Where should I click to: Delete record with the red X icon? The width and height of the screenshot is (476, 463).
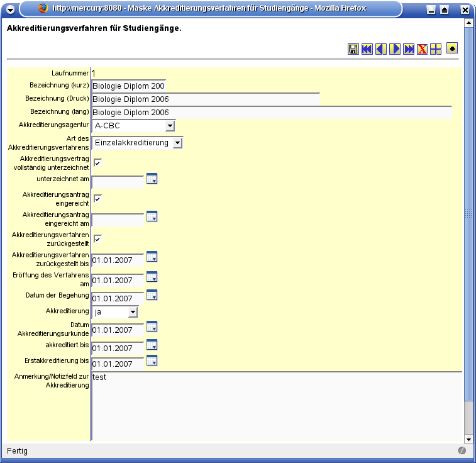pos(423,49)
